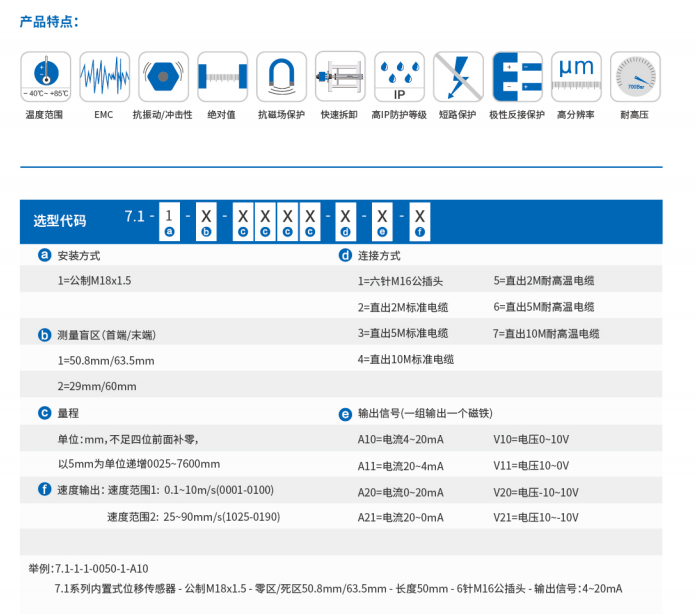Screen dimensions: 698x614
Task: Click the high resolution μm icon
Action: pyautogui.click(x=576, y=77)
